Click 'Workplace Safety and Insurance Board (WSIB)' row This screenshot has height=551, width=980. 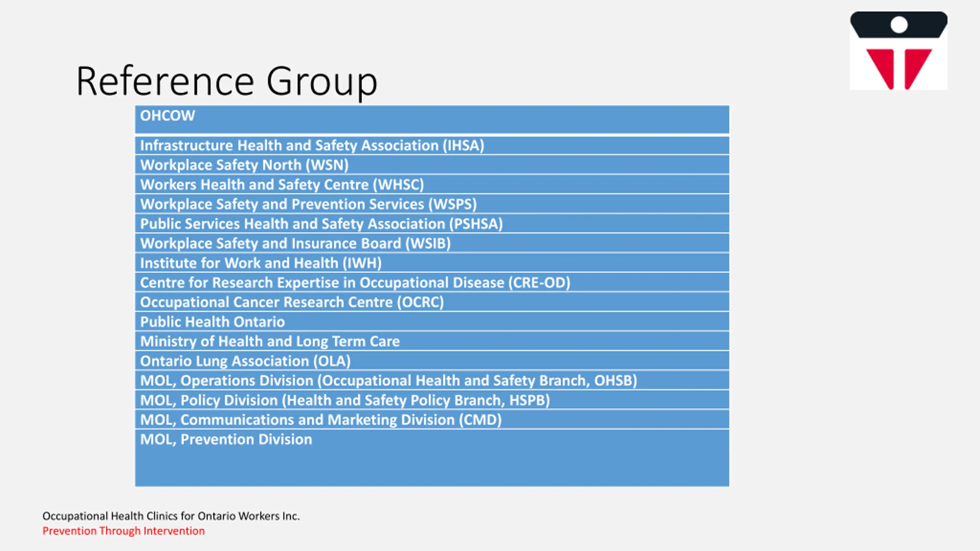432,243
